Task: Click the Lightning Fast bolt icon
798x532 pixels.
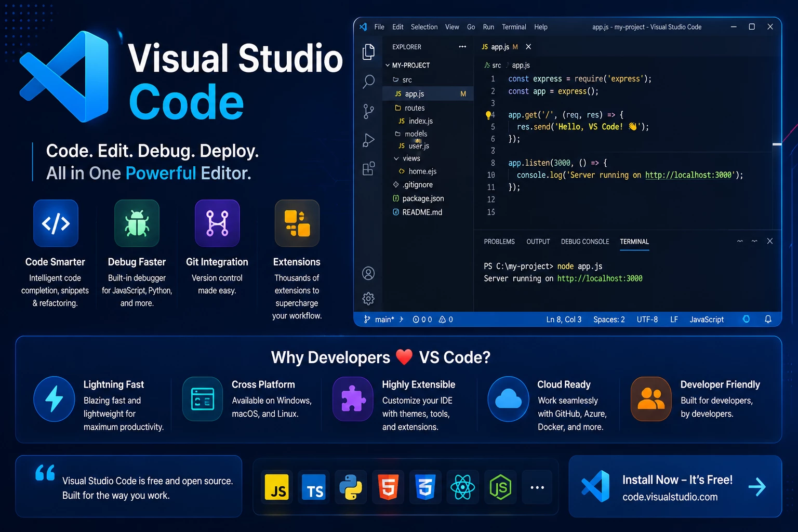Action: pyautogui.click(x=54, y=399)
